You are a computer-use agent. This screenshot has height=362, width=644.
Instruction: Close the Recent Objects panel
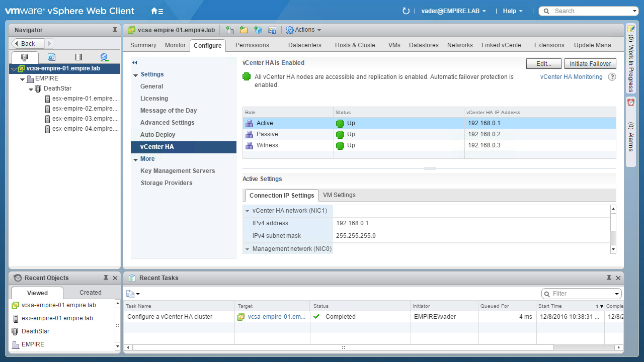115,278
